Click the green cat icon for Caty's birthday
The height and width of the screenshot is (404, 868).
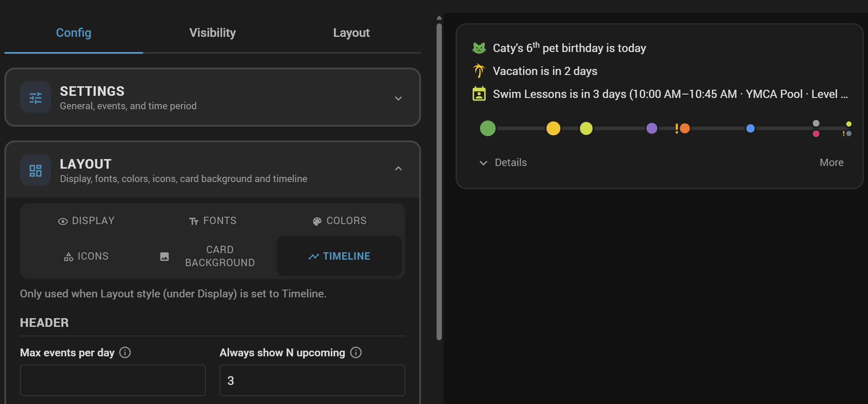[x=479, y=48]
